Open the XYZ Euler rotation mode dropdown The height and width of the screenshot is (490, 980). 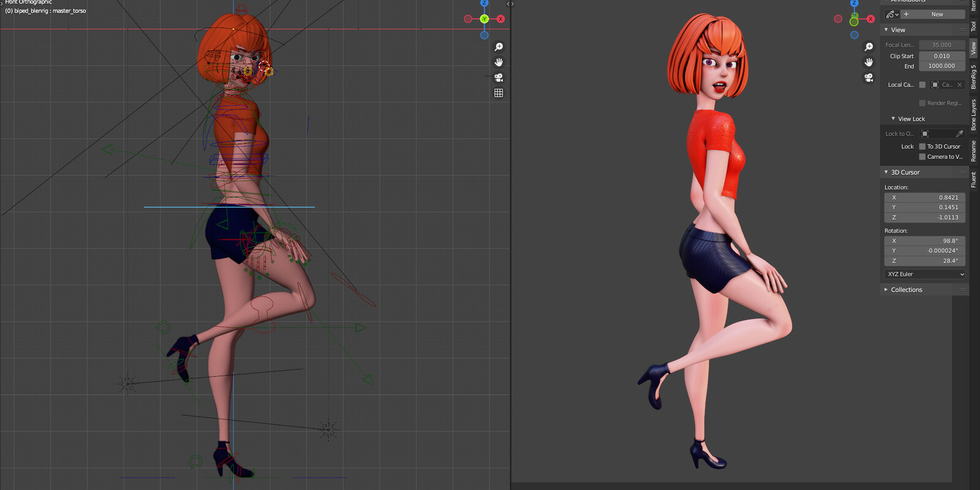pos(925,274)
